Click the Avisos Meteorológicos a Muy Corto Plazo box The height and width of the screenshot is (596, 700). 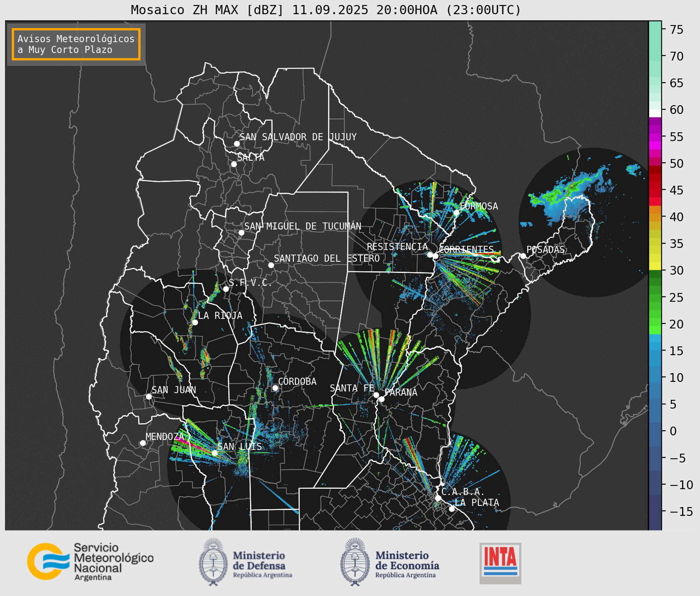click(76, 44)
